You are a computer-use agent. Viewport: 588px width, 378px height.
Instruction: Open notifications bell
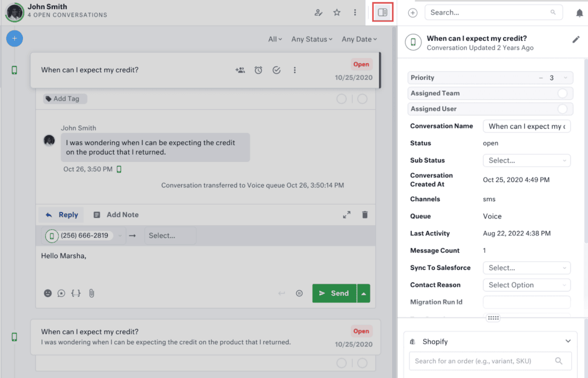click(579, 13)
